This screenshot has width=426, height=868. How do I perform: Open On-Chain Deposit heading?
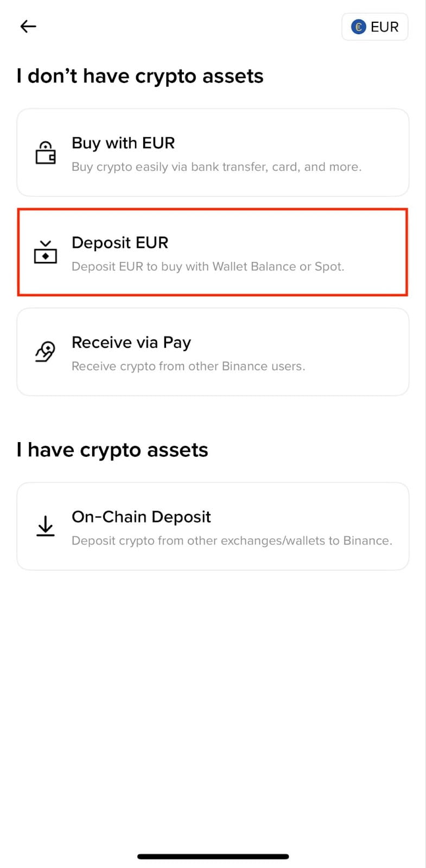point(141,517)
